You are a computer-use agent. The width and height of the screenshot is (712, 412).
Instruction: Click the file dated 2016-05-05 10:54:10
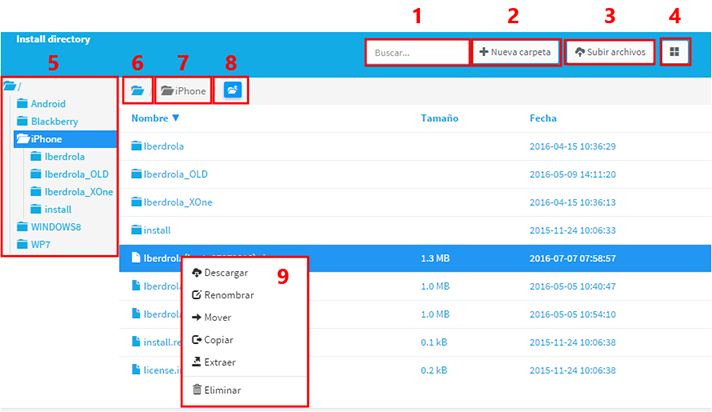click(x=415, y=314)
